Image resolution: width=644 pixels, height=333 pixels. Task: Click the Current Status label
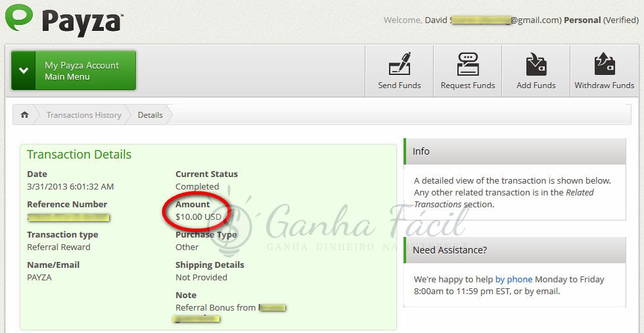(206, 174)
